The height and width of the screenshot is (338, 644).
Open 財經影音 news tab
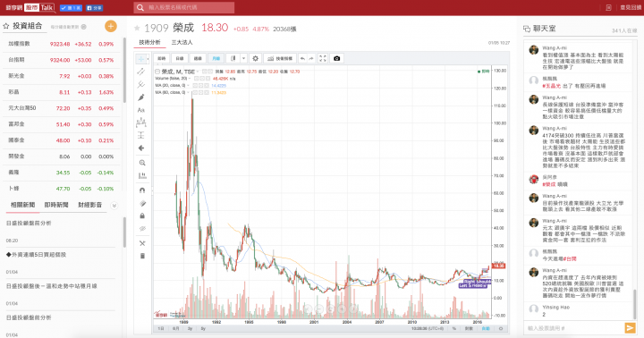[x=90, y=205]
